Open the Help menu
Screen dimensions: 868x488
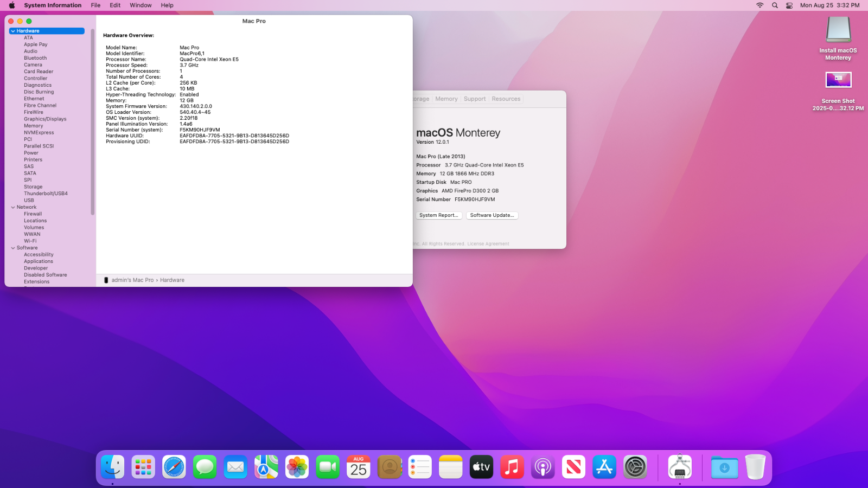(x=167, y=5)
